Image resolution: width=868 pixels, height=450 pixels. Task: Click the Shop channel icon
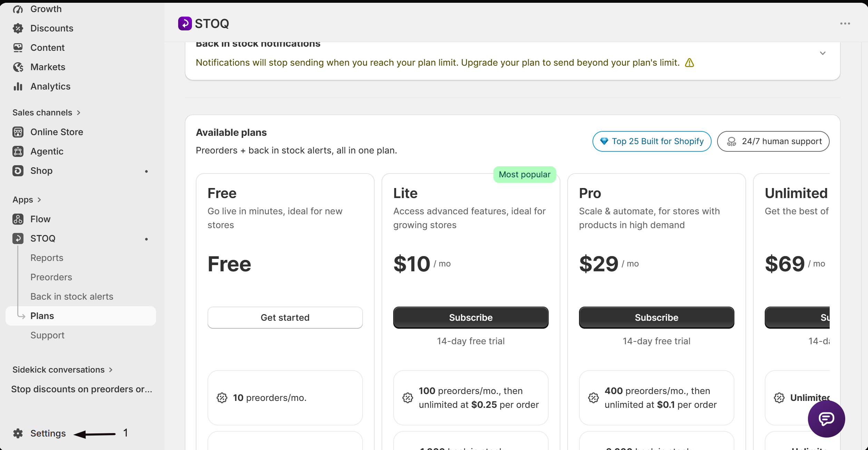(x=18, y=171)
